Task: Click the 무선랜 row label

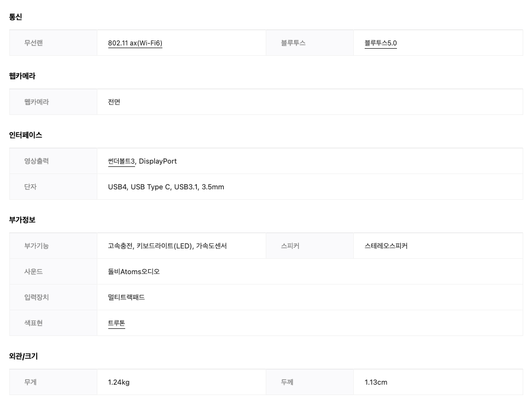Action: pyautogui.click(x=33, y=43)
